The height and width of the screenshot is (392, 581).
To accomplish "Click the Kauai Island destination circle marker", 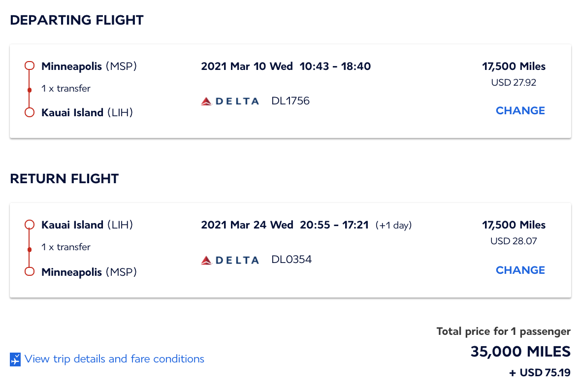I will pyautogui.click(x=29, y=112).
